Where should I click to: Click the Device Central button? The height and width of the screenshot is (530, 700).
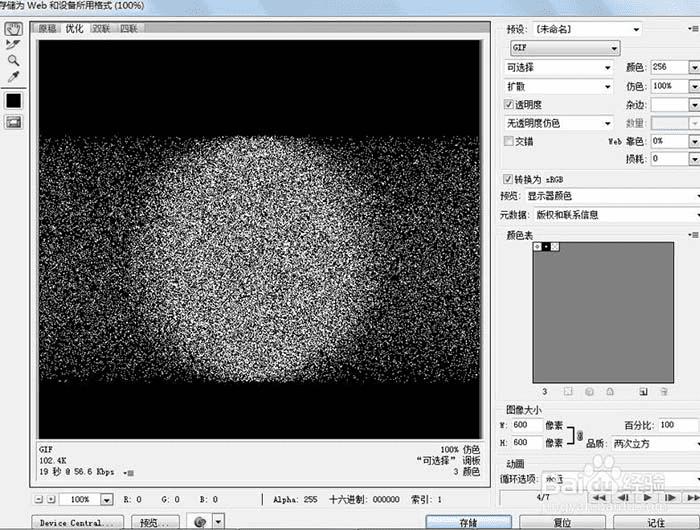78,522
